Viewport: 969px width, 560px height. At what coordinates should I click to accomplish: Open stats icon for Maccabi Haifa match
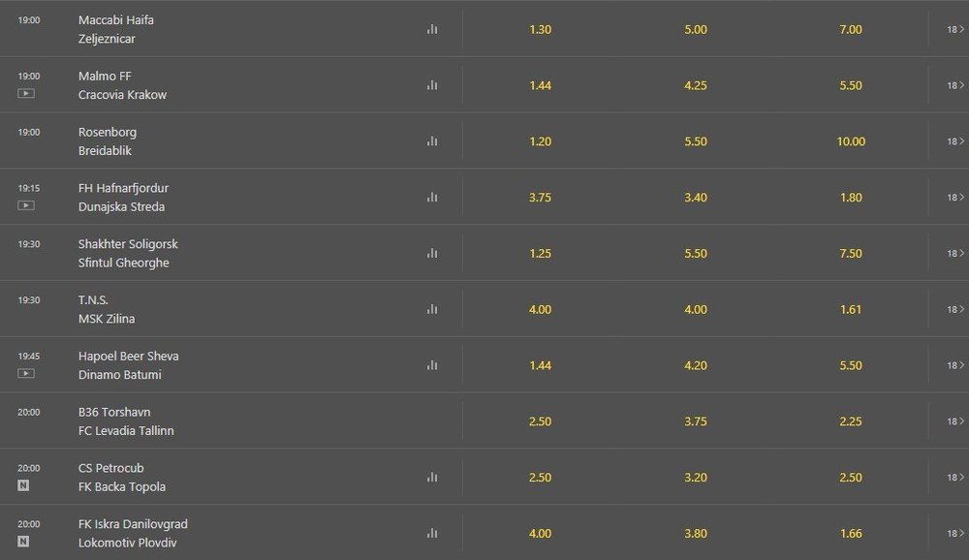click(x=432, y=29)
